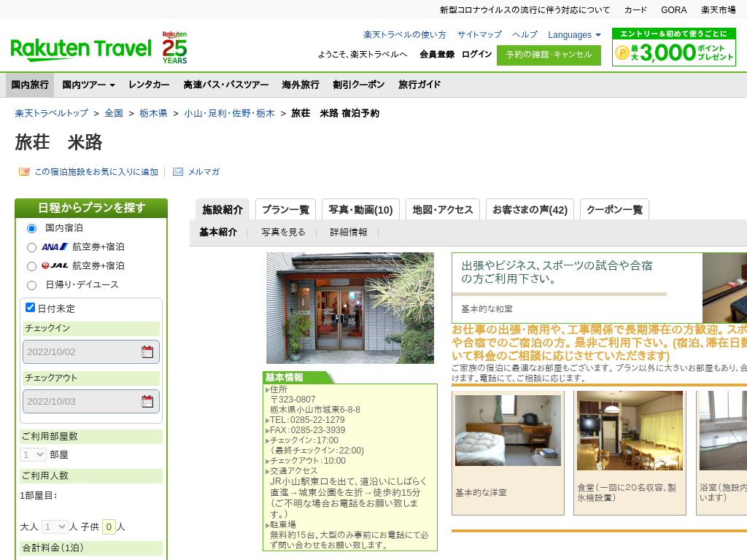Switch to the 地図・アクセス tab
The image size is (747, 560).
[x=443, y=209]
